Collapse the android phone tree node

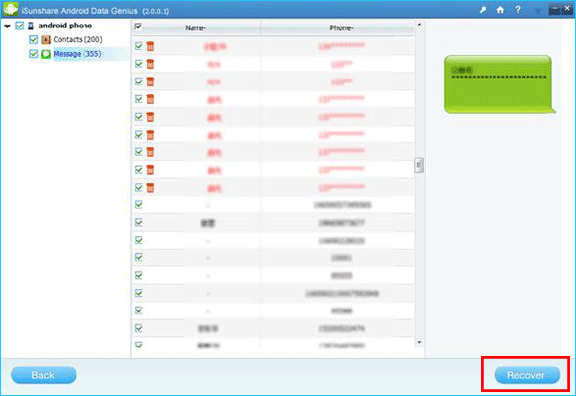7,26
